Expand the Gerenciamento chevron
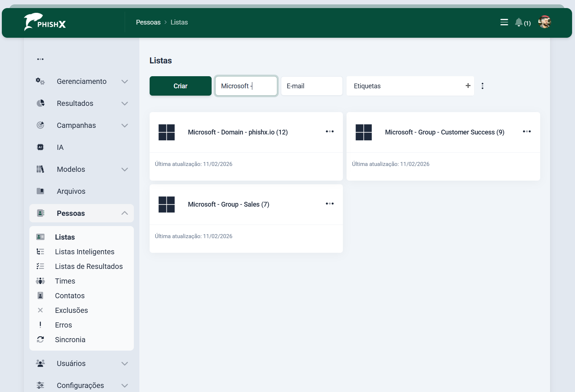Screen dimensions: 575x392 pyautogui.click(x=125, y=81)
